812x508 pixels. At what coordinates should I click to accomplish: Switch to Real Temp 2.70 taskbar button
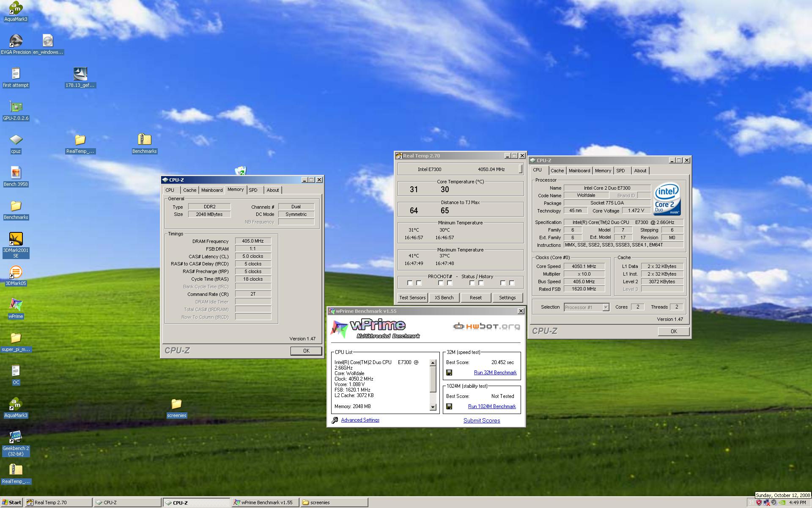click(x=58, y=502)
